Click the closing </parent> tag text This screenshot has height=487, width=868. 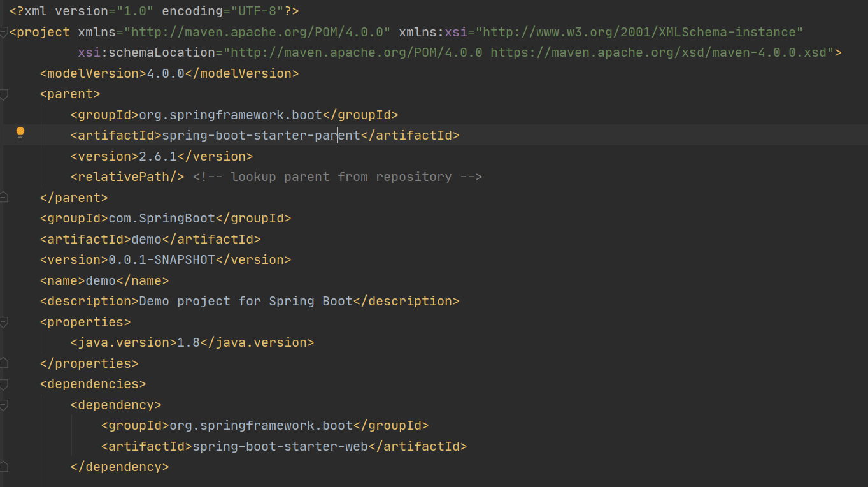(74, 198)
